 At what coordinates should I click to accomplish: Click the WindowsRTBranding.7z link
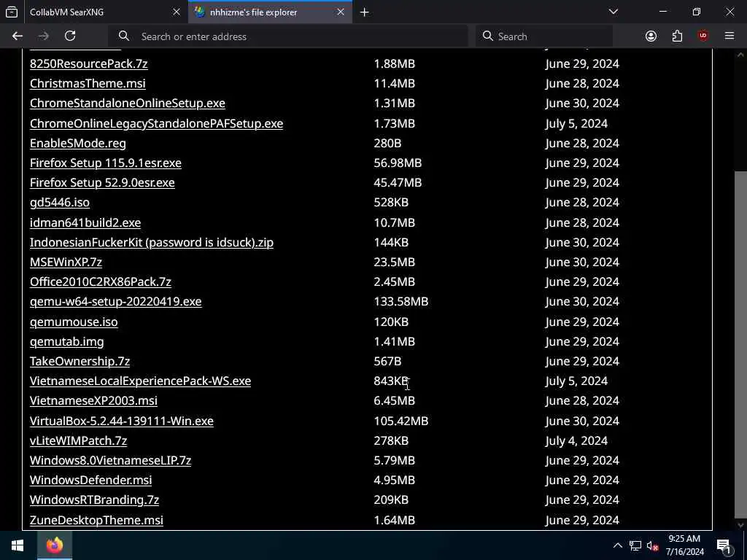coord(94,500)
